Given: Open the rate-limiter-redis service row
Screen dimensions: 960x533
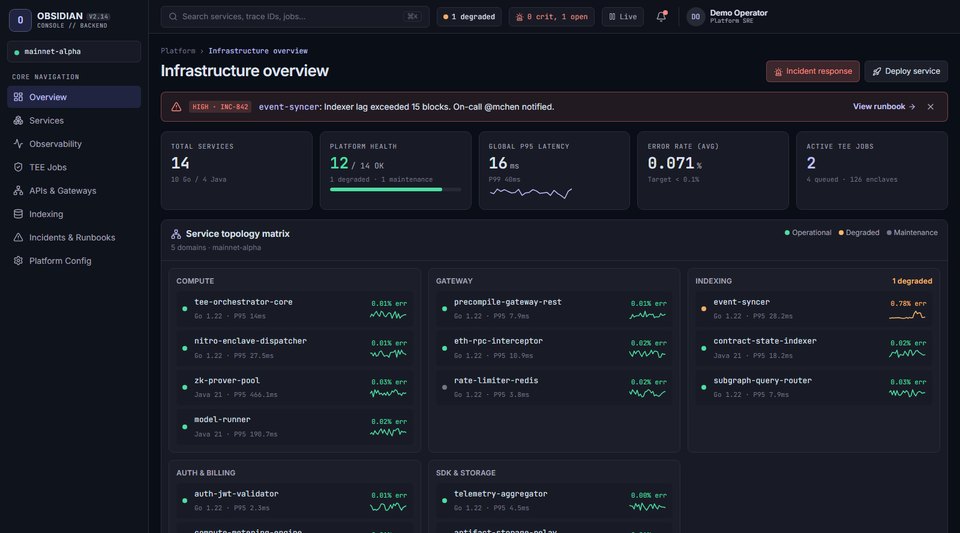Looking at the screenshot, I should coord(554,387).
